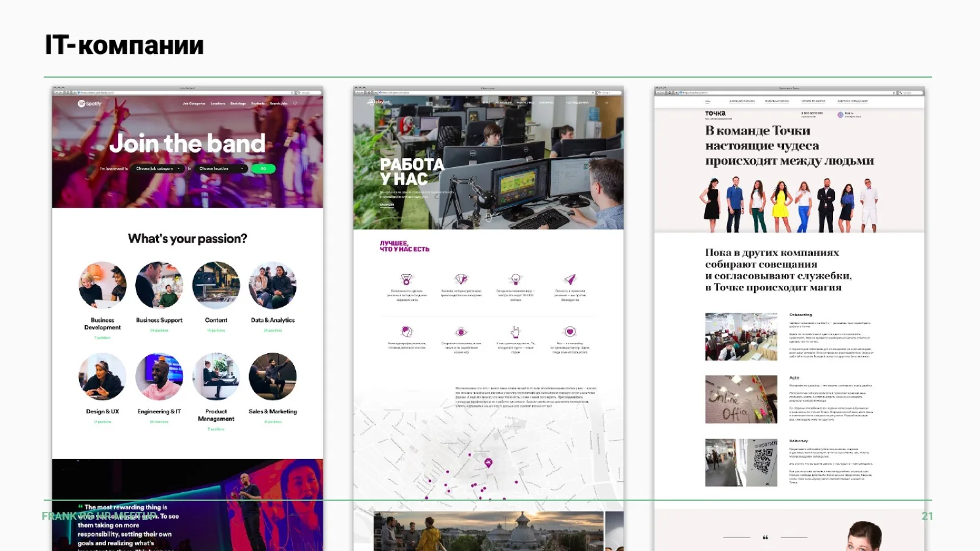Click the paper plane icon in benefits row
This screenshot has width=980, height=551.
570,279
